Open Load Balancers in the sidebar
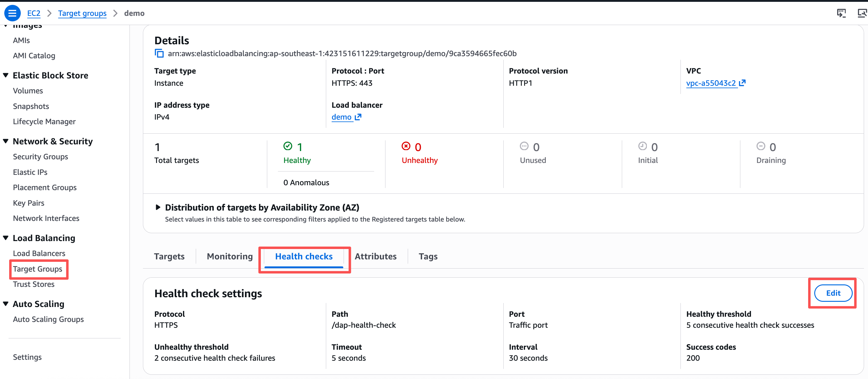The height and width of the screenshot is (379, 868). pyautogui.click(x=39, y=253)
